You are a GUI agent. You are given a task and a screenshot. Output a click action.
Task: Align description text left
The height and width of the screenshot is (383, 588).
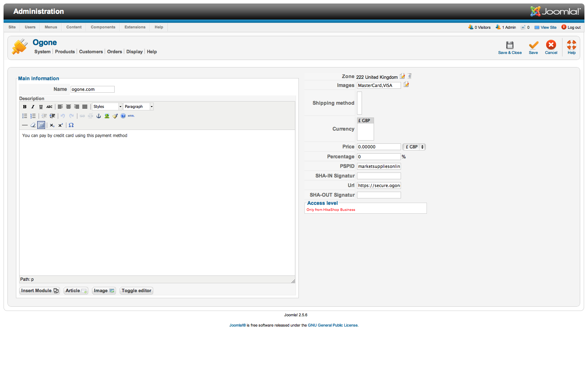tap(60, 106)
